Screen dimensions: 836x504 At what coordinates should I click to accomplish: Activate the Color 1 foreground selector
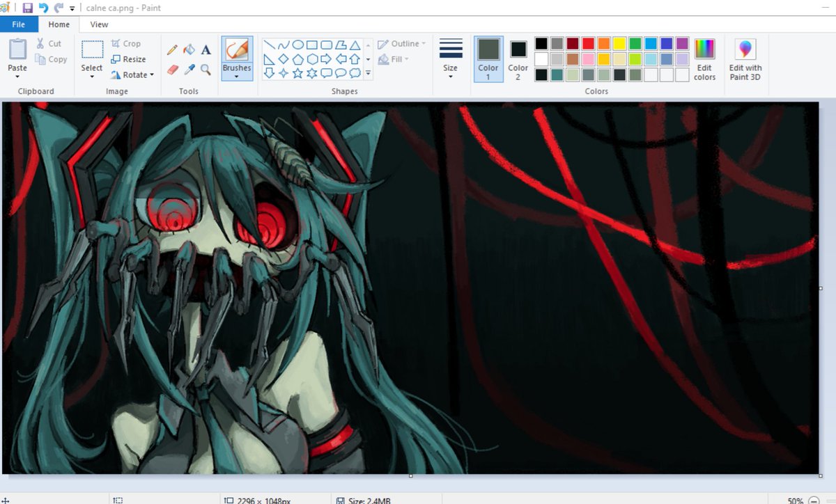488,58
